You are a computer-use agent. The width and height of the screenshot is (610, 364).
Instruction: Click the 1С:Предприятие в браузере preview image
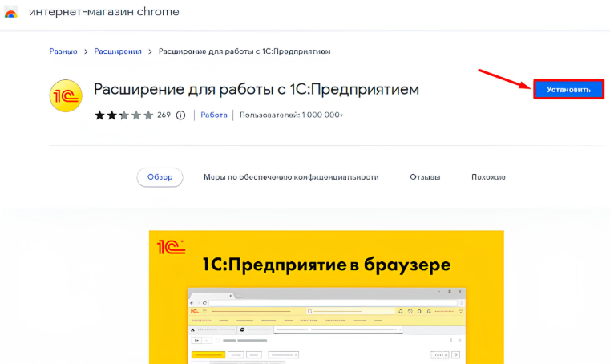point(326,297)
